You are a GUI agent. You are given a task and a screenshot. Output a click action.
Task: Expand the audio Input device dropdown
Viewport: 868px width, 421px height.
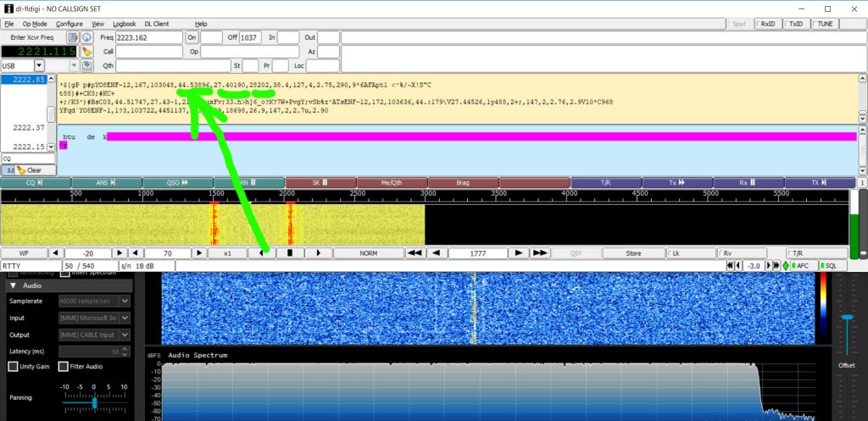(125, 318)
